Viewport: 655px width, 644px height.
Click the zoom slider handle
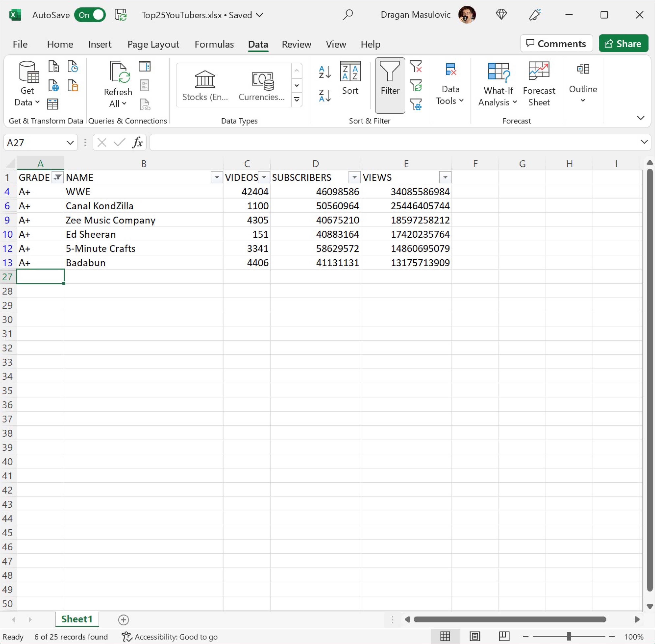click(569, 637)
